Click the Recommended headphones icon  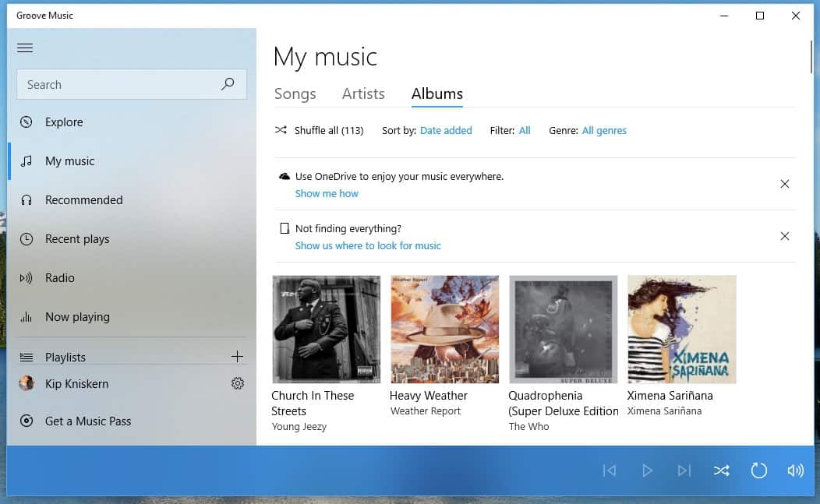27,199
